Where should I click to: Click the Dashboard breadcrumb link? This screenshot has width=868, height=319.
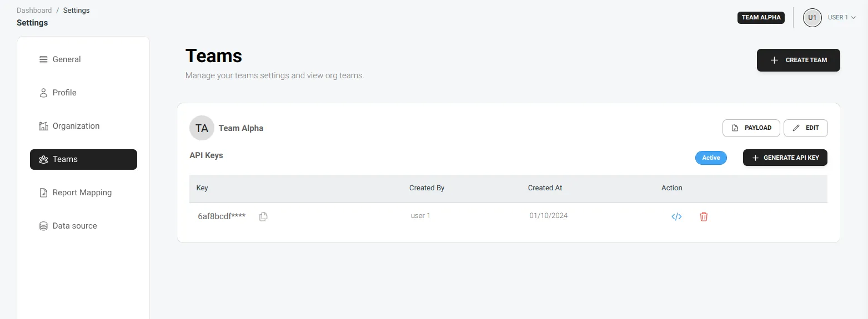[x=34, y=11]
